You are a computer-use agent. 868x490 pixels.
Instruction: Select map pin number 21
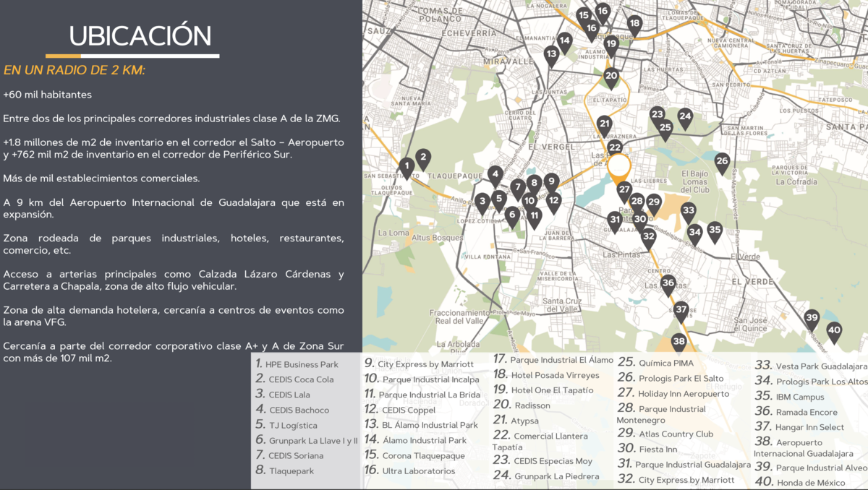coord(605,125)
